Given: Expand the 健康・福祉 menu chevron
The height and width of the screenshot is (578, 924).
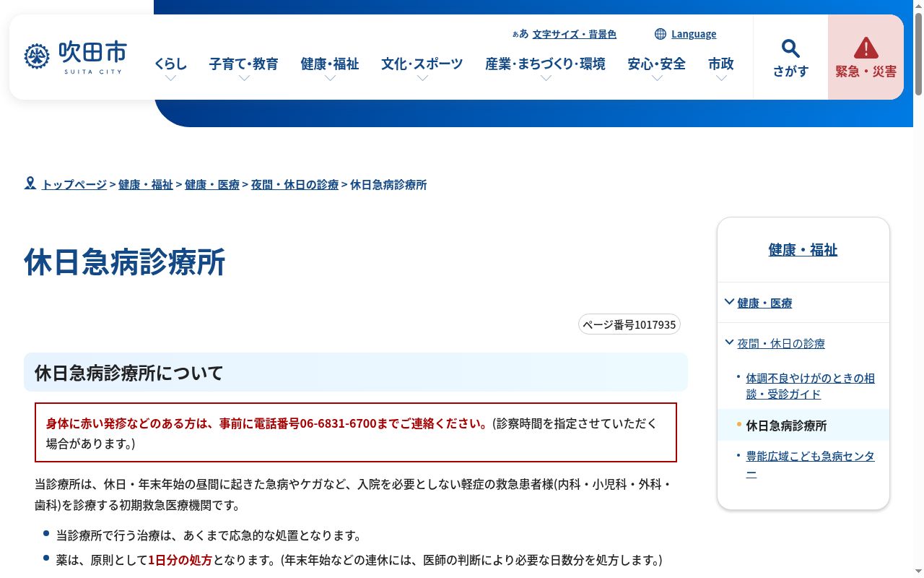Looking at the screenshot, I should [x=330, y=78].
